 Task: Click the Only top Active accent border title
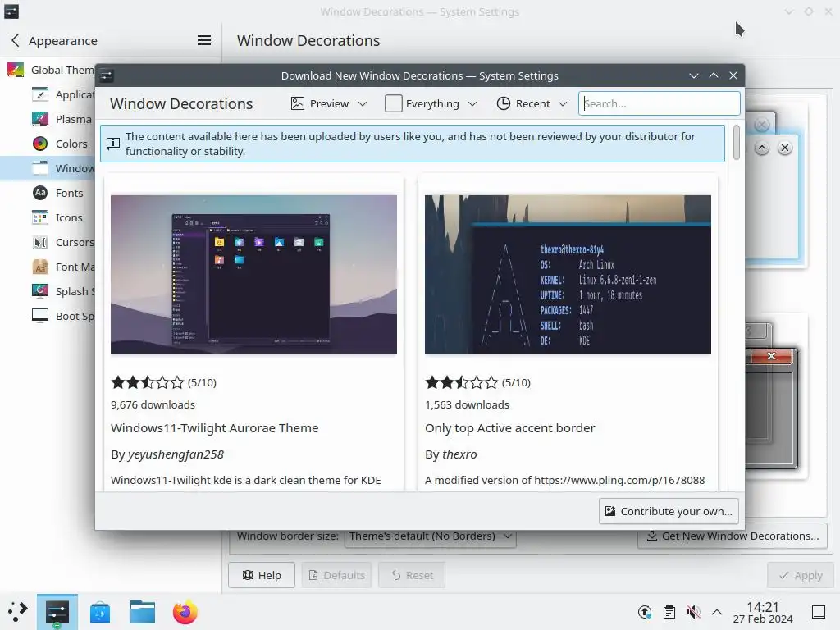[x=510, y=428]
